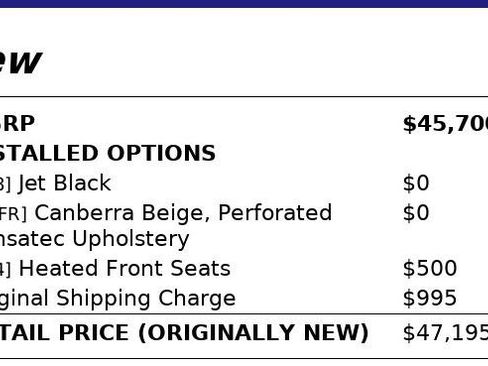
Task: Click the dark blue header bar
Action: (x=244, y=4)
